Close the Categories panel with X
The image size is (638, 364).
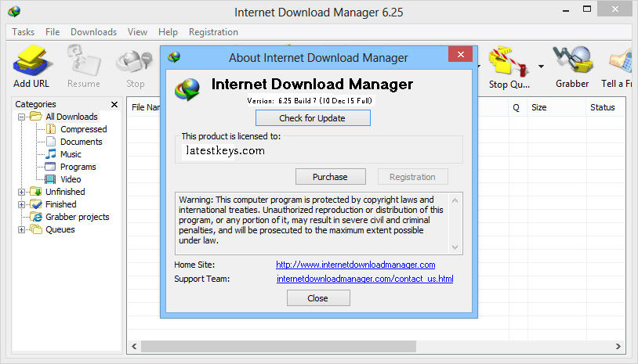(114, 104)
